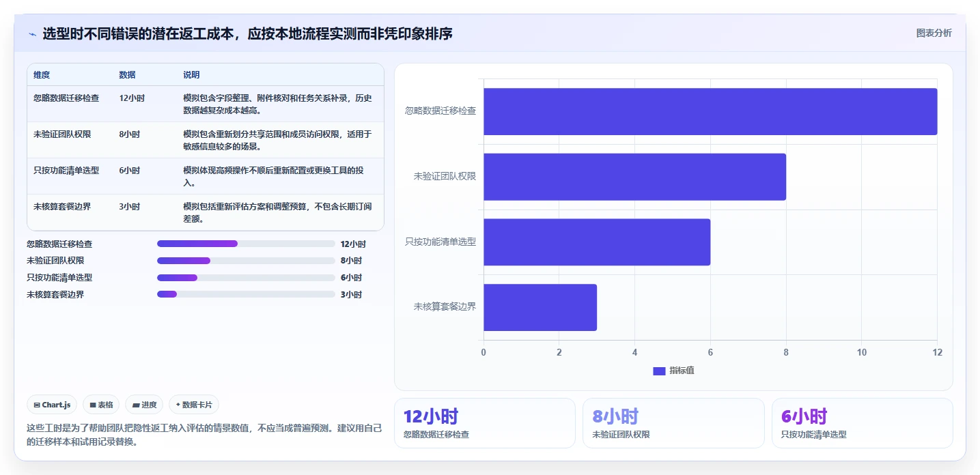Viewport: 980px width, 475px height.
Task: Click the description starting 模拟包含字段整理
Action: click(x=277, y=104)
